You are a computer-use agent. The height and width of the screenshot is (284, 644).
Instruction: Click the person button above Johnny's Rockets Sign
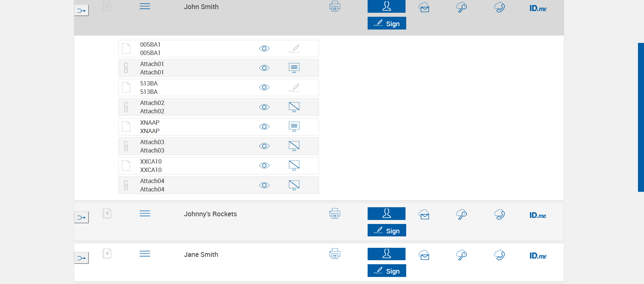coord(386,214)
